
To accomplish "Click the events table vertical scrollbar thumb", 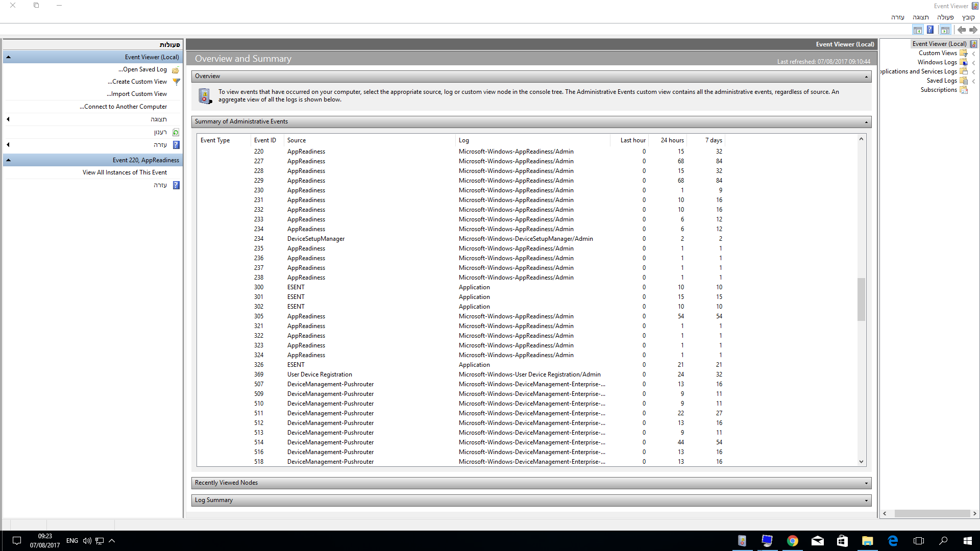I will 861,299.
